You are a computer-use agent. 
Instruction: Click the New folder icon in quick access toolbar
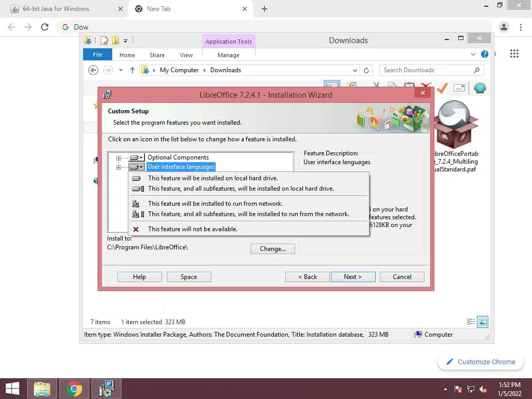pos(116,41)
